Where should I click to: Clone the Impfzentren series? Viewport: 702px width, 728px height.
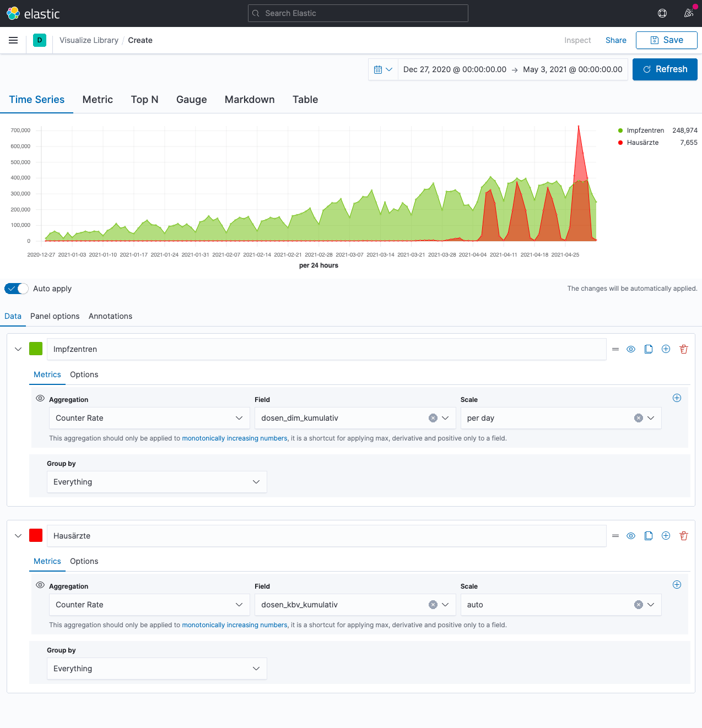coord(649,349)
